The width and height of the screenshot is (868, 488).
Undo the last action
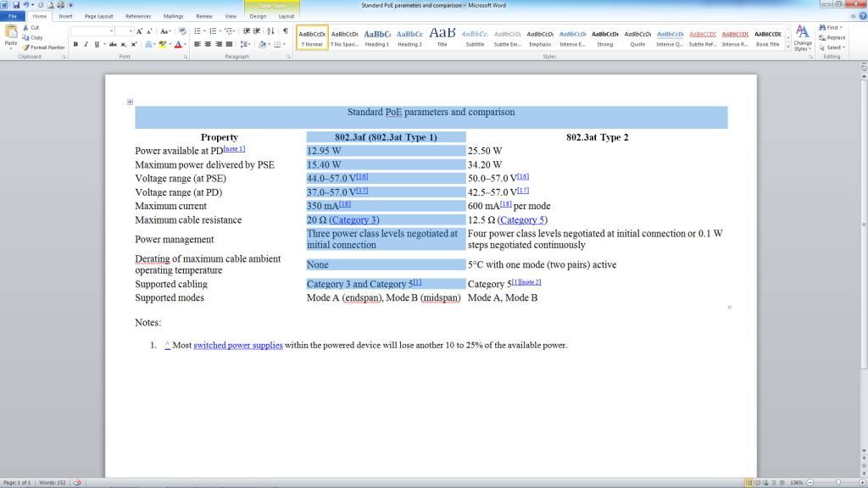click(x=25, y=5)
